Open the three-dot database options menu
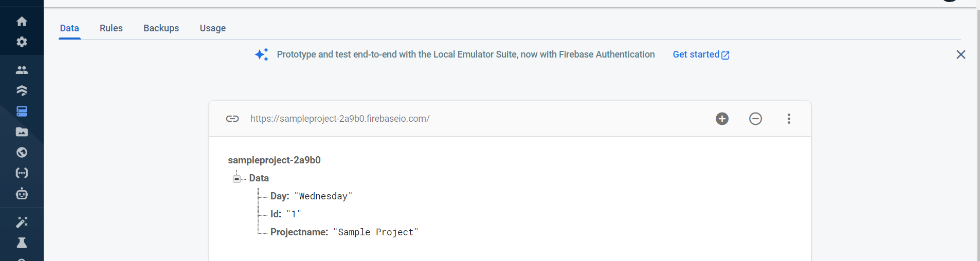980x261 pixels. (x=789, y=119)
